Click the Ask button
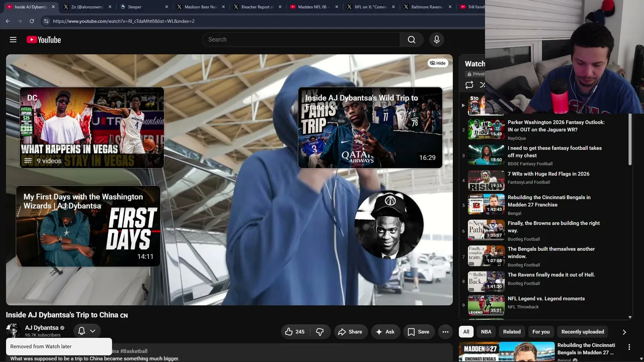The width and height of the screenshot is (644, 362). pos(385,332)
